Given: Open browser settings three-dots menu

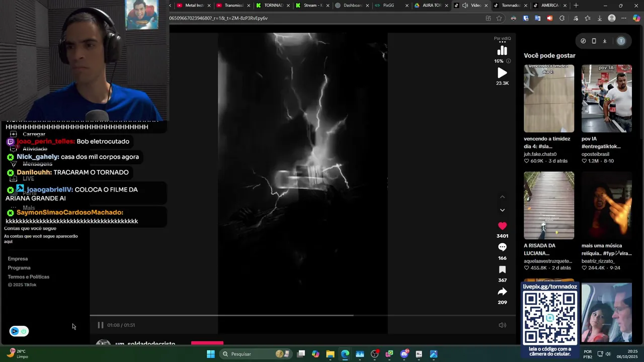Looking at the screenshot, I should tap(624, 18).
